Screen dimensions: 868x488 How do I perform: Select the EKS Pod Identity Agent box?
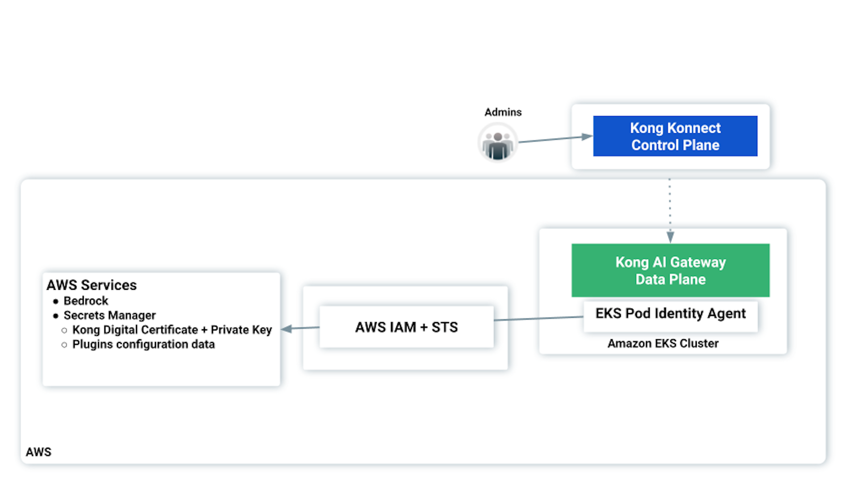click(x=670, y=314)
